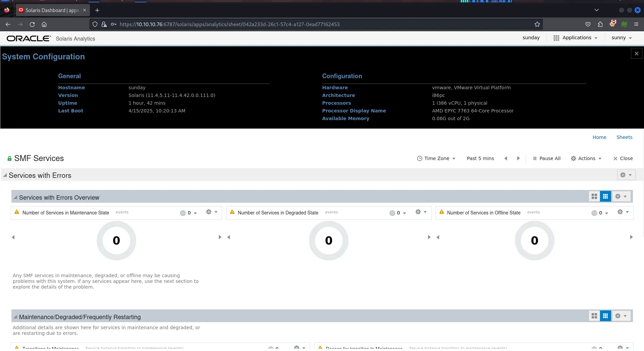Switch Maintenance/Degraded group to three-column layout
The width and height of the screenshot is (644, 351).
pyautogui.click(x=605, y=316)
